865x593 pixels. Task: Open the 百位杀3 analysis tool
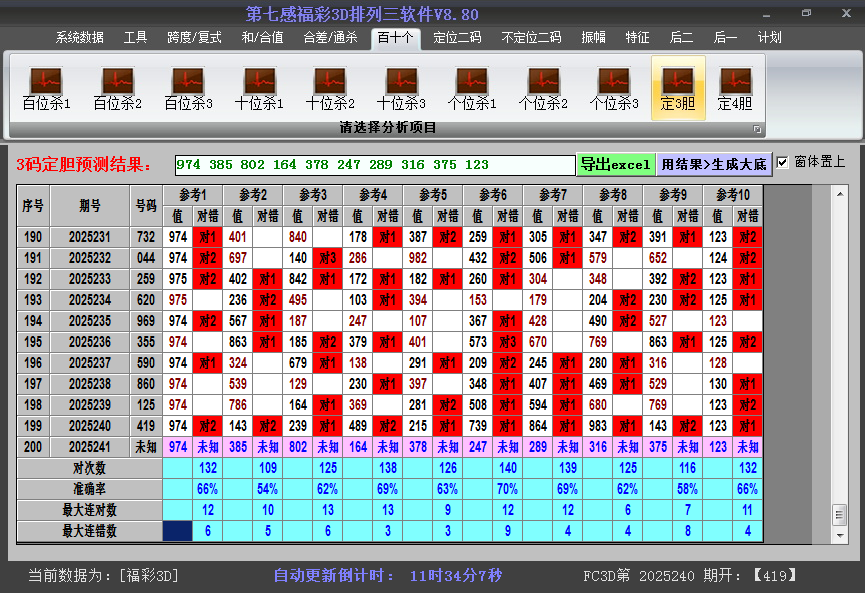188,88
